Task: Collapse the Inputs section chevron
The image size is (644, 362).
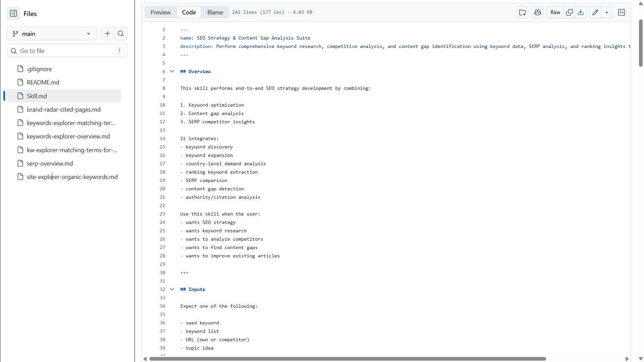Action: click(172, 289)
